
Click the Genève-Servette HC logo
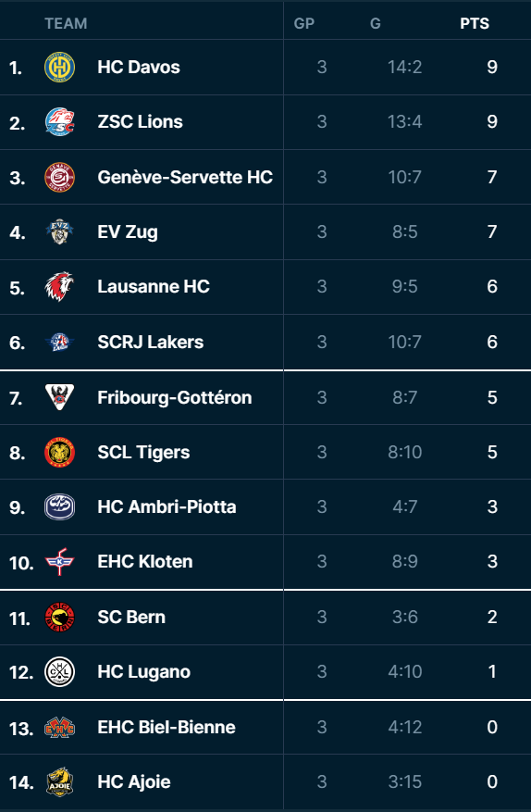click(59, 177)
